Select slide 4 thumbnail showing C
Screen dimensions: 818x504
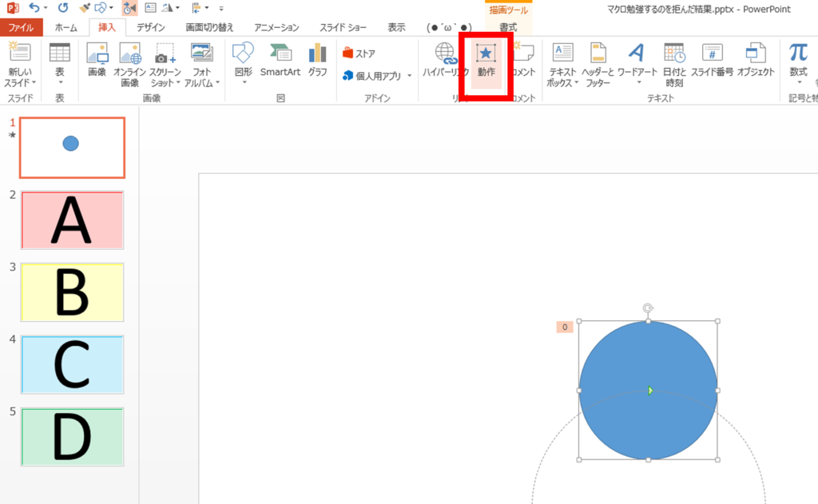point(72,365)
